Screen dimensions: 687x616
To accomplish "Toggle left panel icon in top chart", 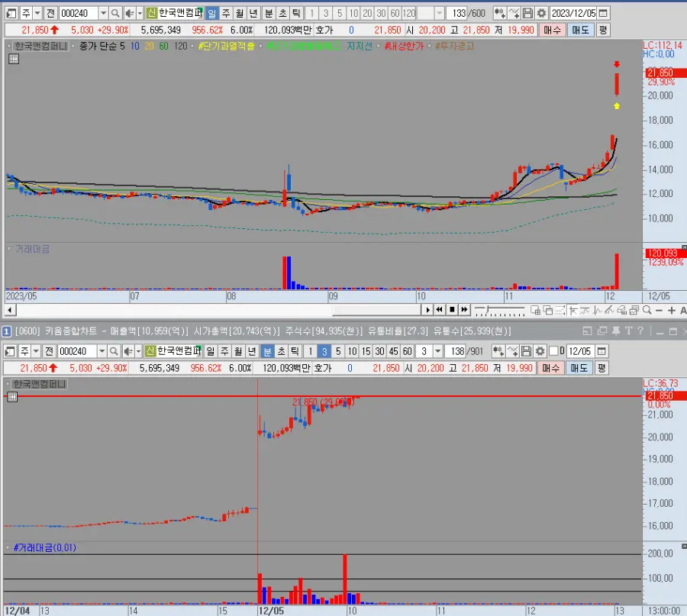I will [x=11, y=13].
